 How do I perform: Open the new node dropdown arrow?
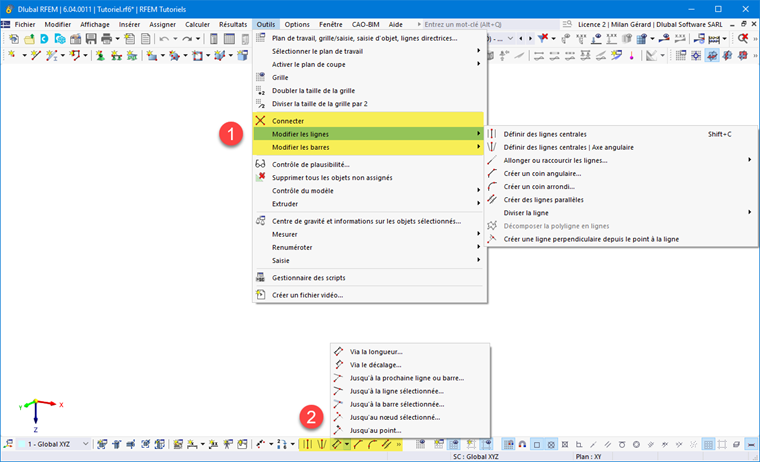(24, 56)
